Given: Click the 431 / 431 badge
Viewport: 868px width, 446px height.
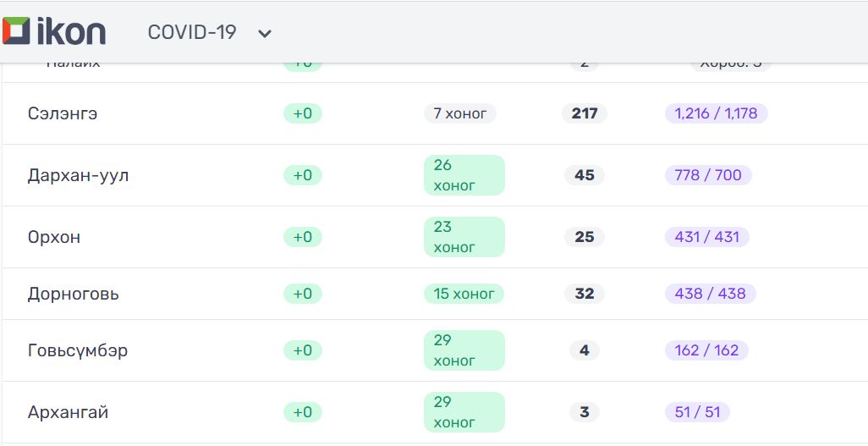Looking at the screenshot, I should pos(707,237).
